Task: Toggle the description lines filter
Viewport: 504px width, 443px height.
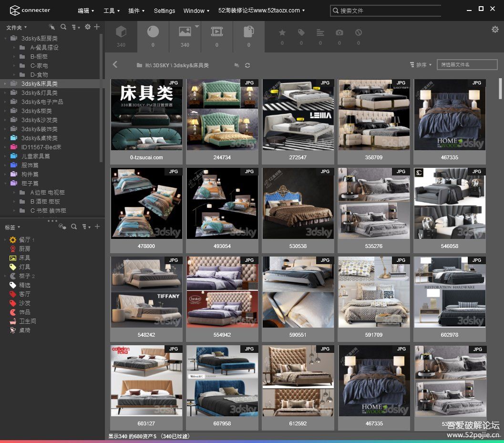Action: pyautogui.click(x=320, y=32)
